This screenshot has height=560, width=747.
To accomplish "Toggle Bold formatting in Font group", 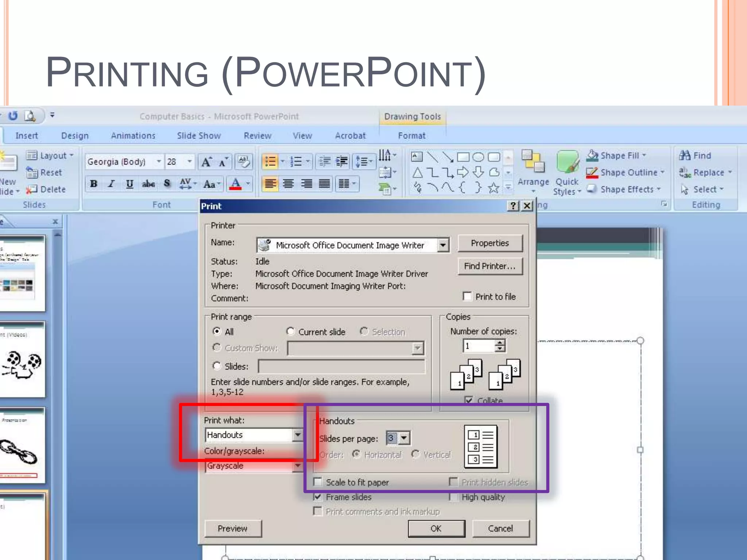I will point(94,184).
